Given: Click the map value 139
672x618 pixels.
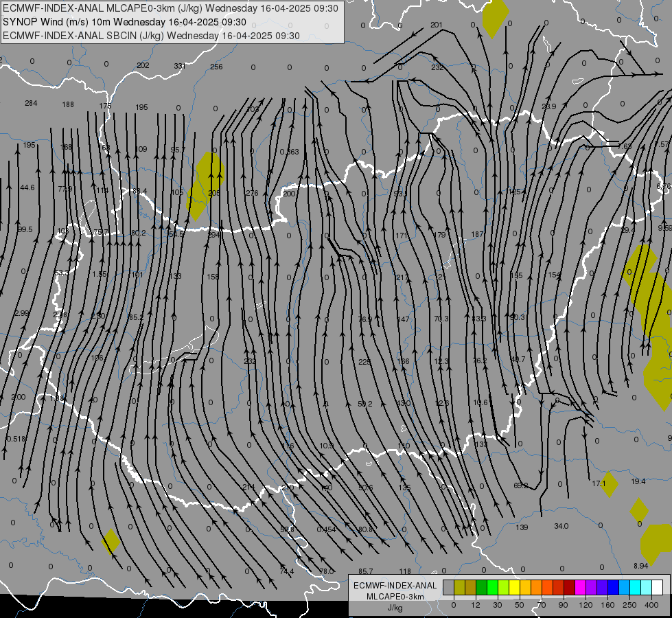Looking at the screenshot, I should click(x=522, y=527).
